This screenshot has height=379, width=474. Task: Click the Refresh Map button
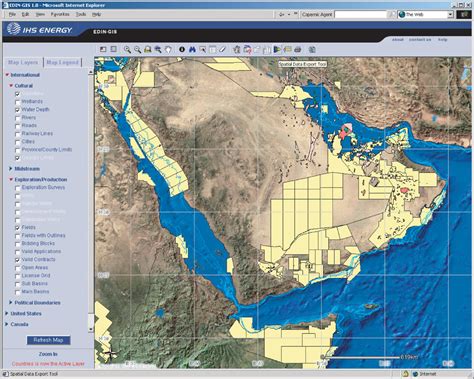48,340
